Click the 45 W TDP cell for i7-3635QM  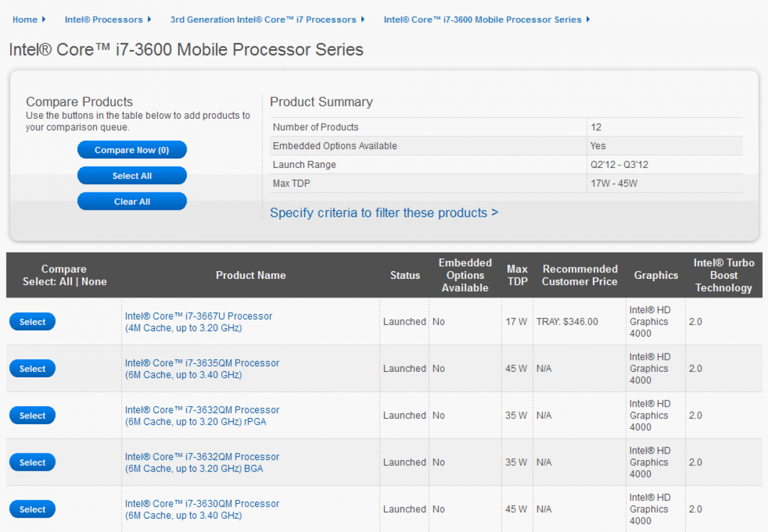click(516, 369)
